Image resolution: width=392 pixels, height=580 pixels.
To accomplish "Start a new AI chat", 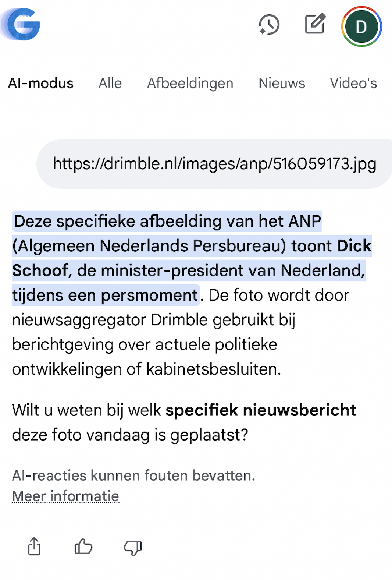I will point(315,24).
